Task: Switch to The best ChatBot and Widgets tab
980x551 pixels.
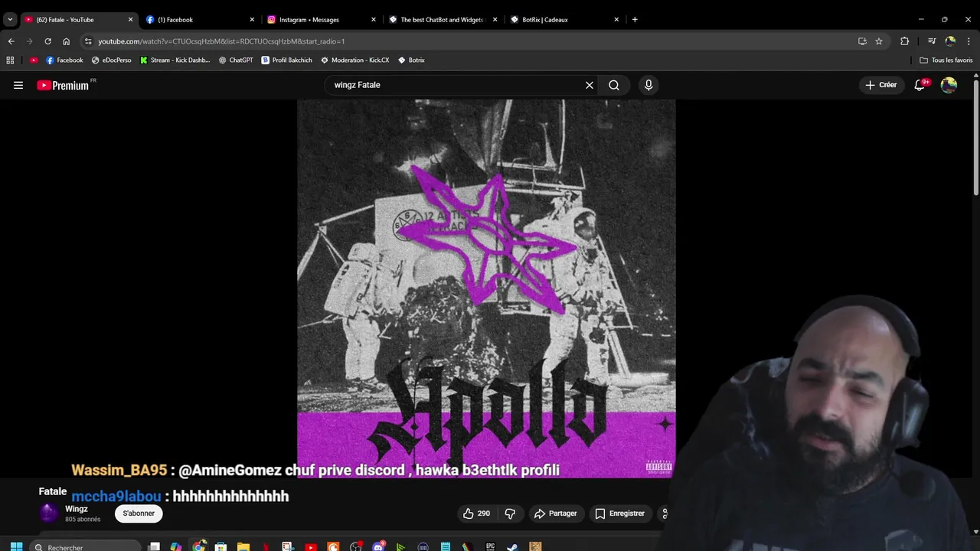Action: 437,19
